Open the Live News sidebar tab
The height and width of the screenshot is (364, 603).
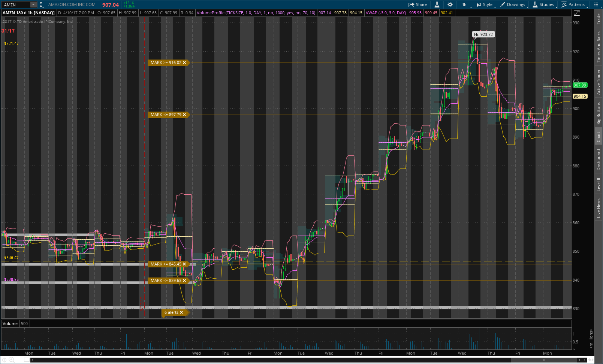point(599,208)
